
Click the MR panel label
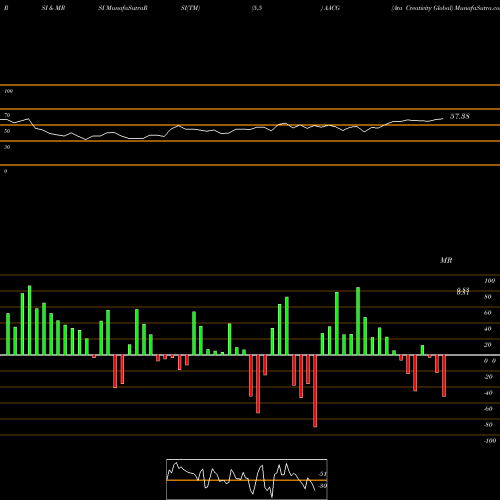[x=446, y=260]
